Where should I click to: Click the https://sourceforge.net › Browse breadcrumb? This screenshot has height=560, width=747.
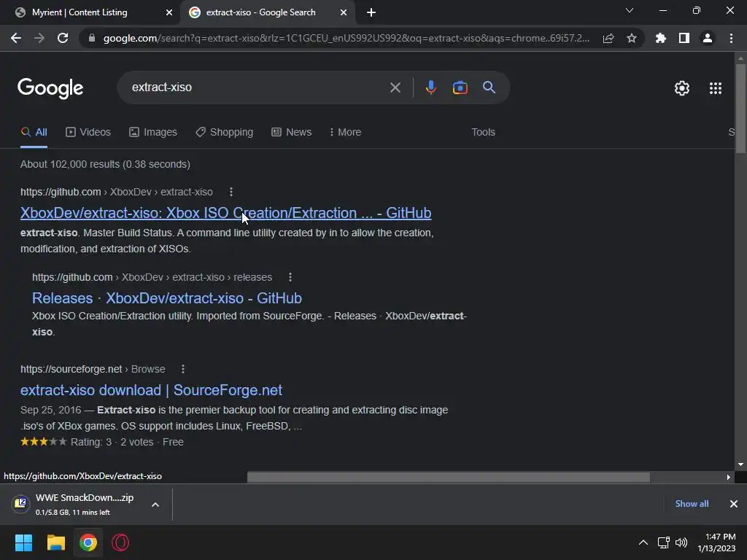click(x=93, y=369)
